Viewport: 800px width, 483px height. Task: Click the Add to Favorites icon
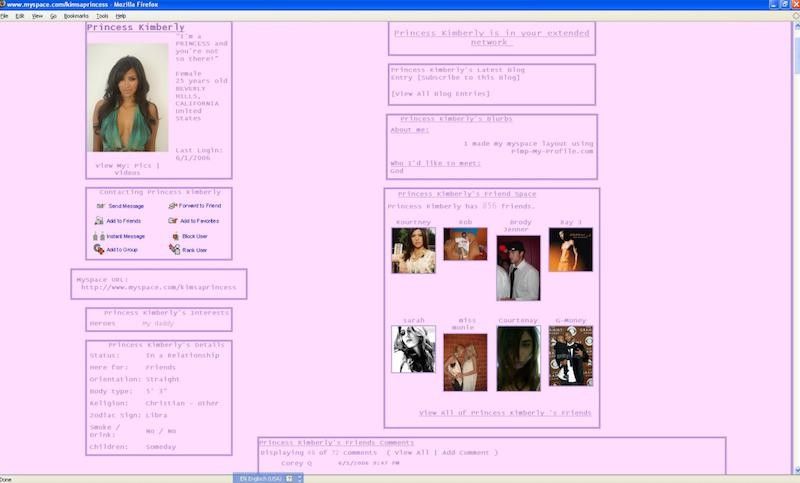tap(172, 221)
